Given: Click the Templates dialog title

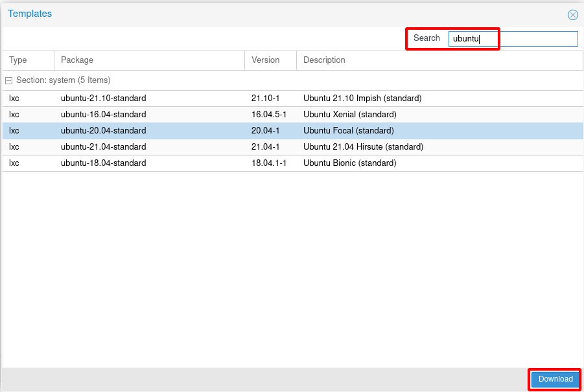Looking at the screenshot, I should coord(30,14).
